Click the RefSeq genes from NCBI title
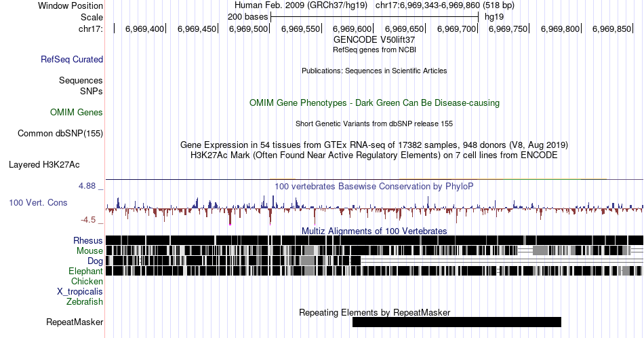The image size is (644, 338). click(374, 50)
